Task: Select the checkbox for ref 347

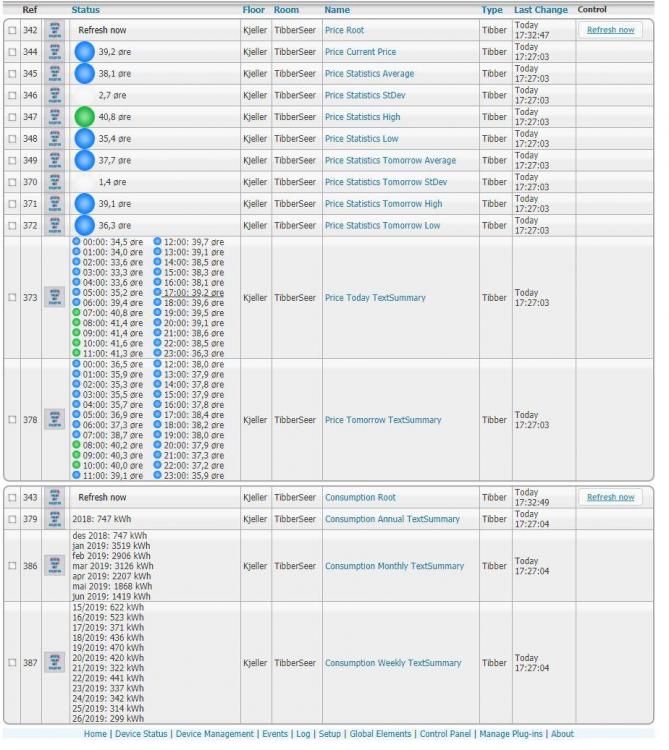Action: point(12,117)
